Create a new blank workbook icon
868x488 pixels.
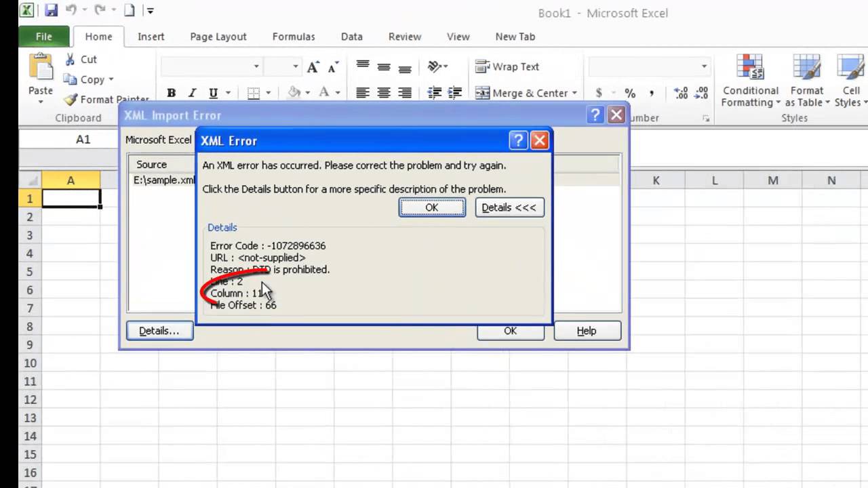coord(129,11)
